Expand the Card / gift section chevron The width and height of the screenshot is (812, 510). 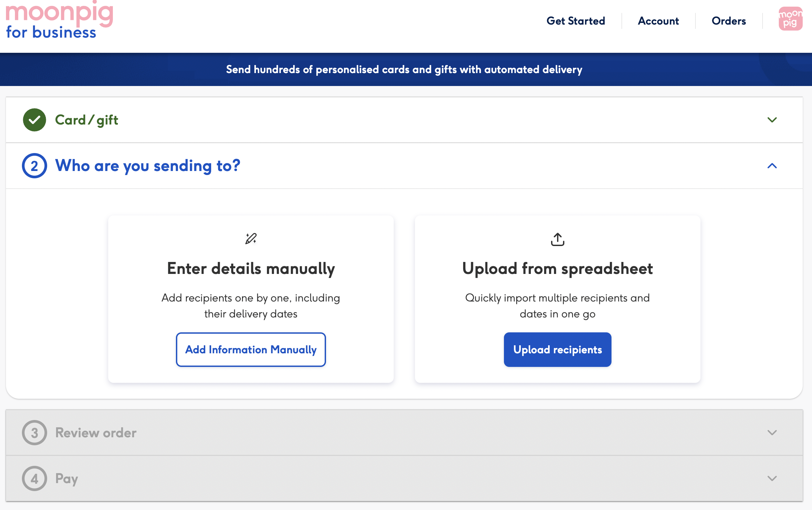tap(772, 120)
